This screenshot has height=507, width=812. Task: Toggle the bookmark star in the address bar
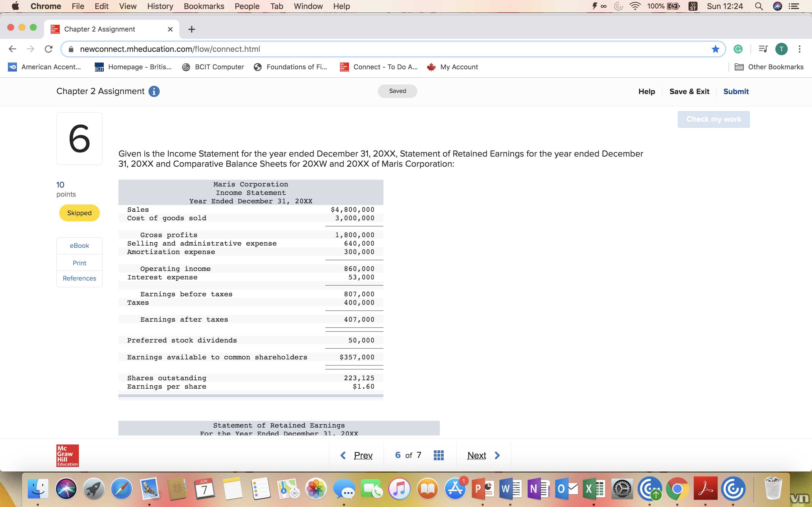pos(715,49)
